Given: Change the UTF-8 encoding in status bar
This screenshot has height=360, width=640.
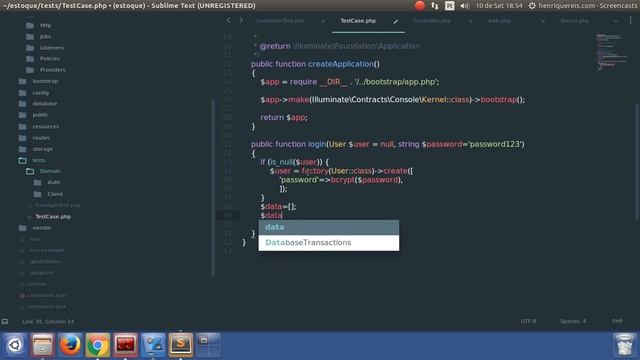Looking at the screenshot, I should pos(528,321).
